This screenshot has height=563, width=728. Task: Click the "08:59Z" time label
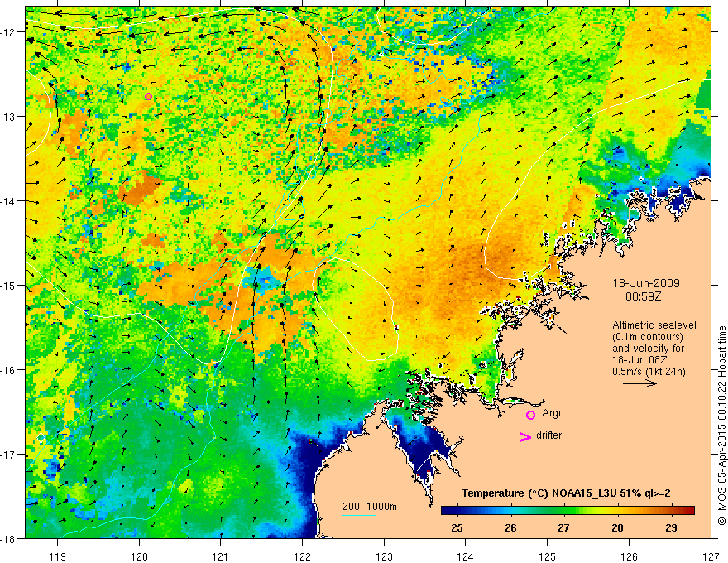[x=643, y=296]
